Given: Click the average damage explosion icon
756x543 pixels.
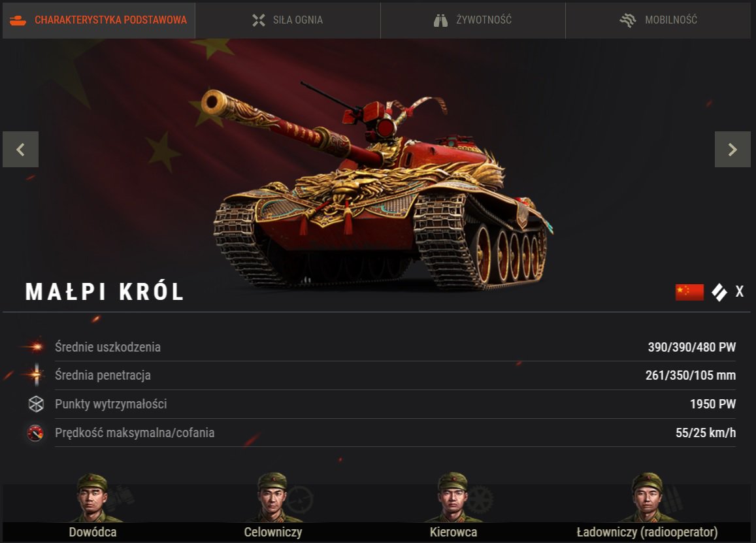Looking at the screenshot, I should tap(36, 347).
